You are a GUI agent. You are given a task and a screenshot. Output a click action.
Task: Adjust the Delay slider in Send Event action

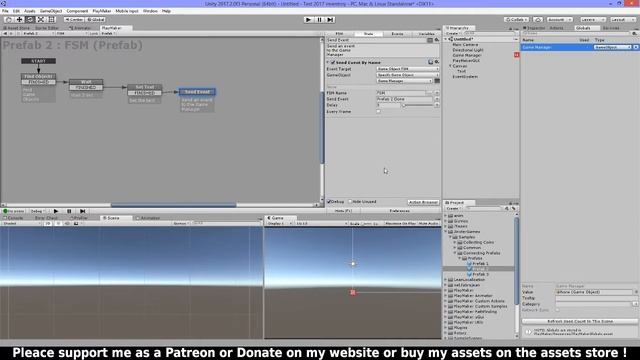click(x=417, y=105)
